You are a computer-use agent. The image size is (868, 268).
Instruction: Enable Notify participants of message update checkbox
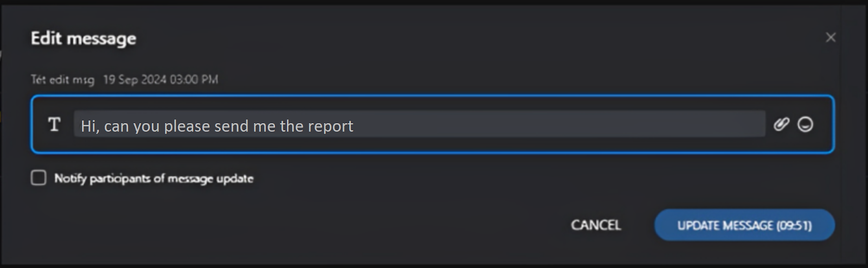(39, 178)
